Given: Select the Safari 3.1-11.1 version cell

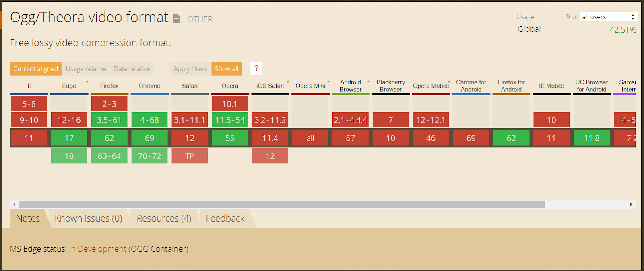Looking at the screenshot, I should point(190,120).
